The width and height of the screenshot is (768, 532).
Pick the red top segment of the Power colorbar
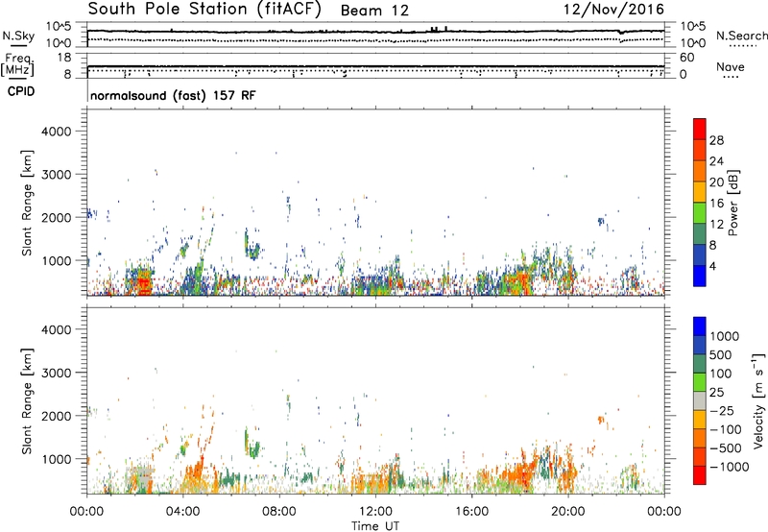tap(700, 130)
